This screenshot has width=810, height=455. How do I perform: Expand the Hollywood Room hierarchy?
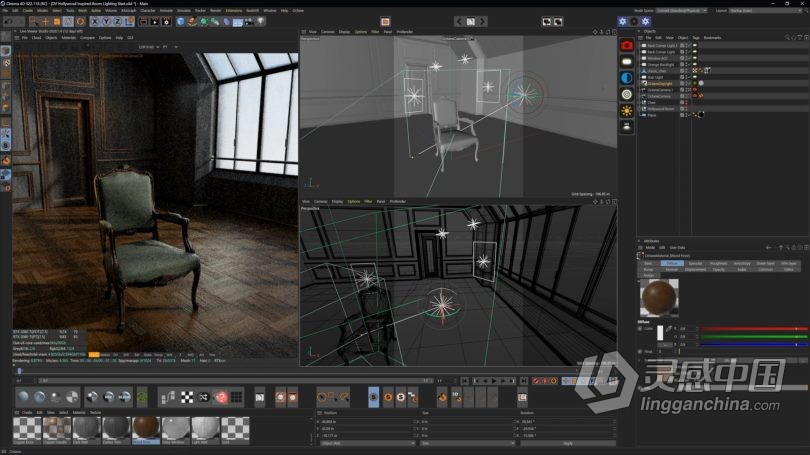point(640,108)
